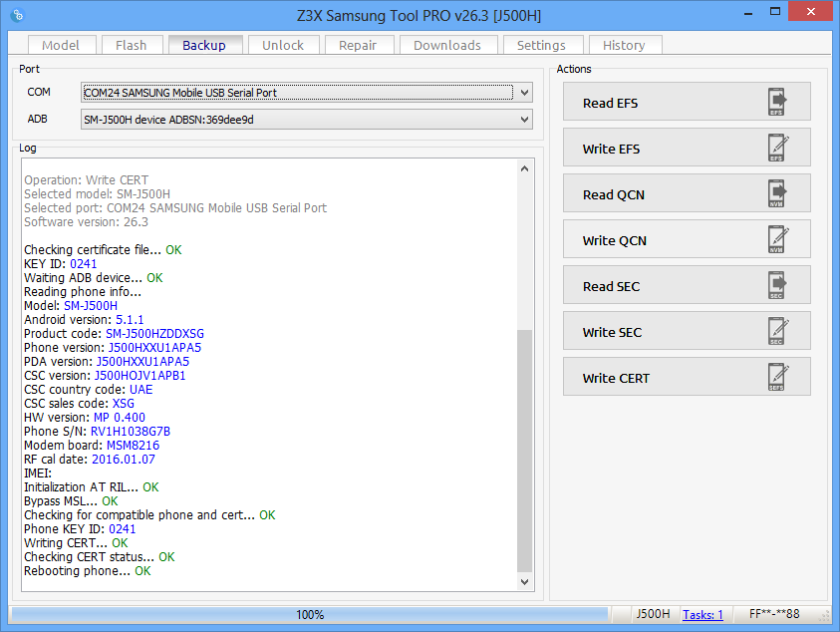This screenshot has height=632, width=840.
Task: Click the Read QCN button
Action: pos(687,193)
